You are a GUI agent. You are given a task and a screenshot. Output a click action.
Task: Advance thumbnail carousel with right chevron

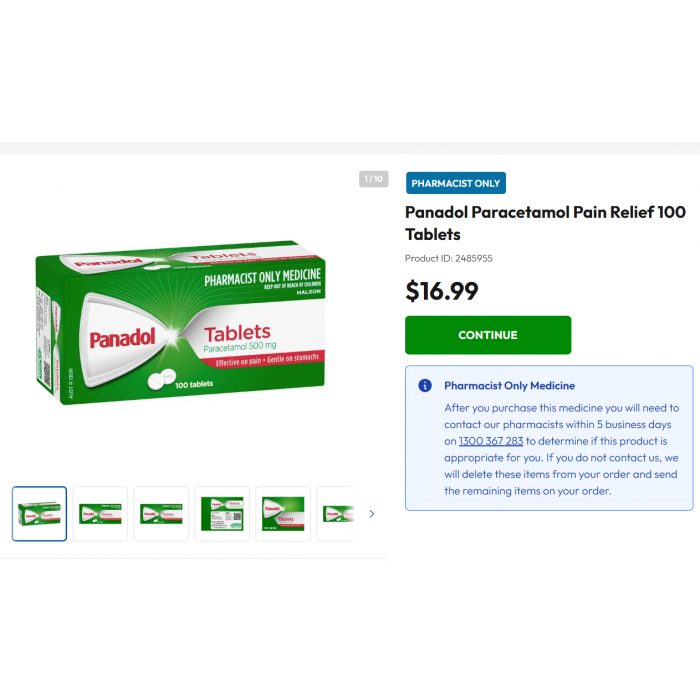pos(372,514)
